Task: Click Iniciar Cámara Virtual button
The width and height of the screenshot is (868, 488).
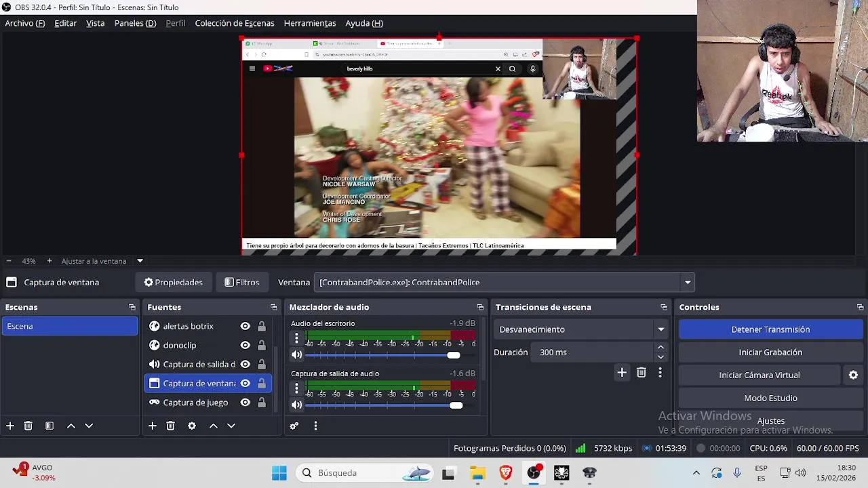Action: coord(759,375)
